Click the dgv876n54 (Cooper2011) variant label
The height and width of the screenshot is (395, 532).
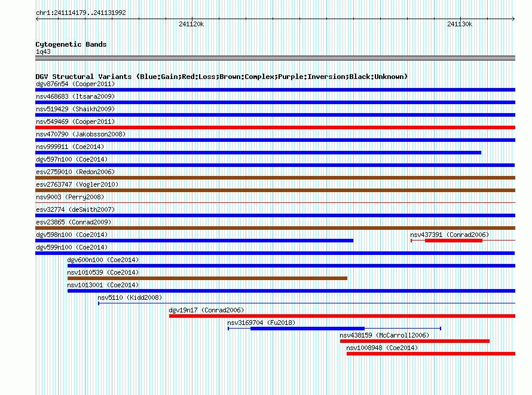click(75, 84)
